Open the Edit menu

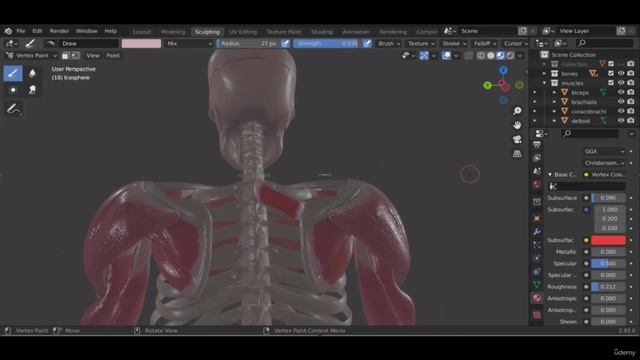click(37, 31)
